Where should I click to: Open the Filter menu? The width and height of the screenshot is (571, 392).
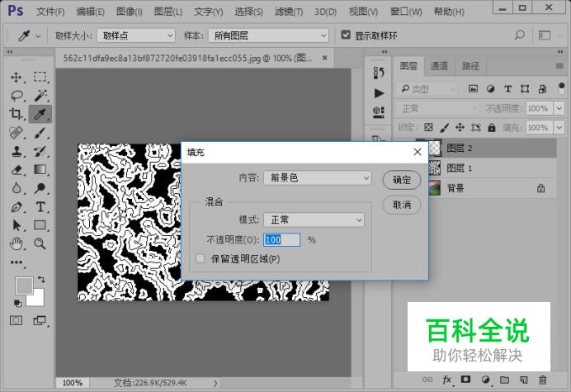(289, 12)
